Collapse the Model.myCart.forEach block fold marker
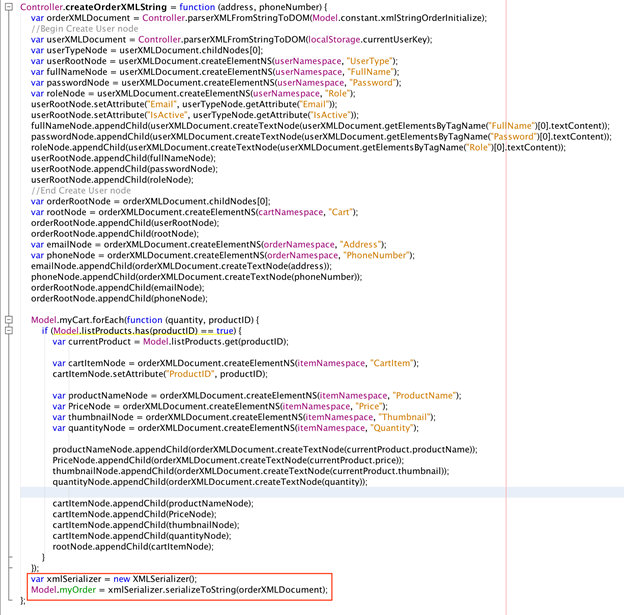 pyautogui.click(x=9, y=320)
